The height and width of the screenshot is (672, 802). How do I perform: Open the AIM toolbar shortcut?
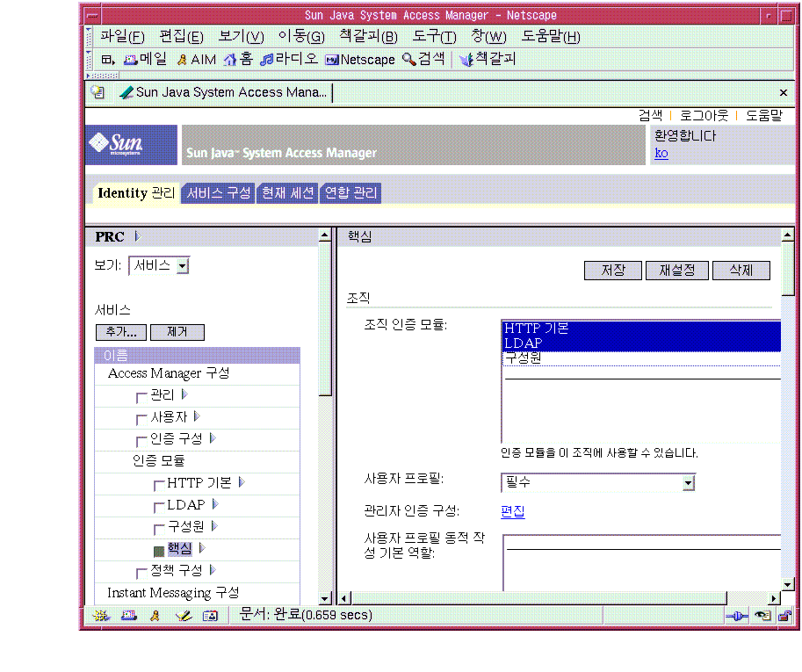click(x=197, y=60)
